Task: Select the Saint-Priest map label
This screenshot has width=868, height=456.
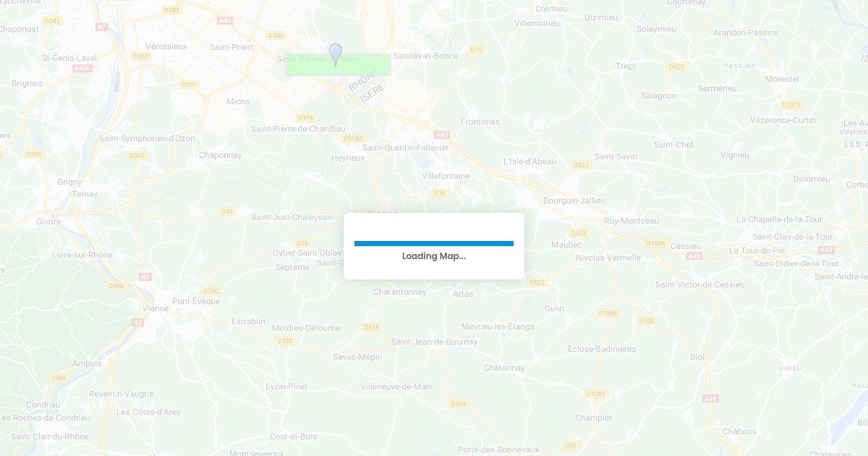Action: 231,47
